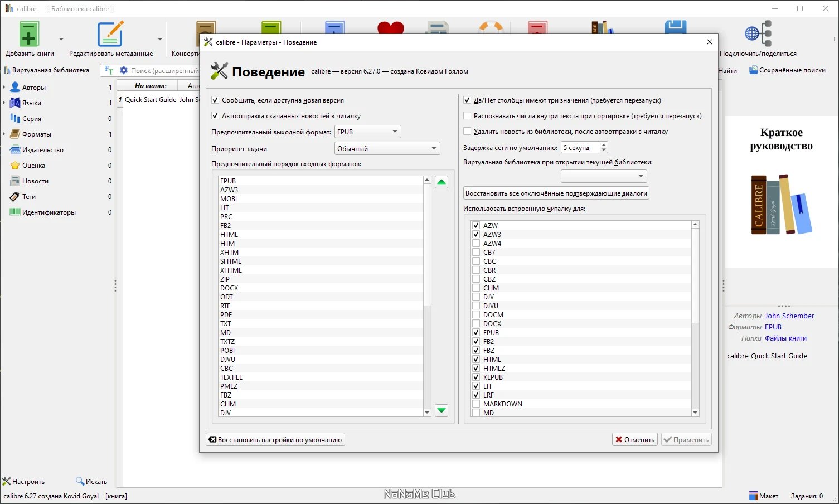Viewport: 839px width, 504px height.
Task: Open Файлы книги folder link
Action: (785, 338)
